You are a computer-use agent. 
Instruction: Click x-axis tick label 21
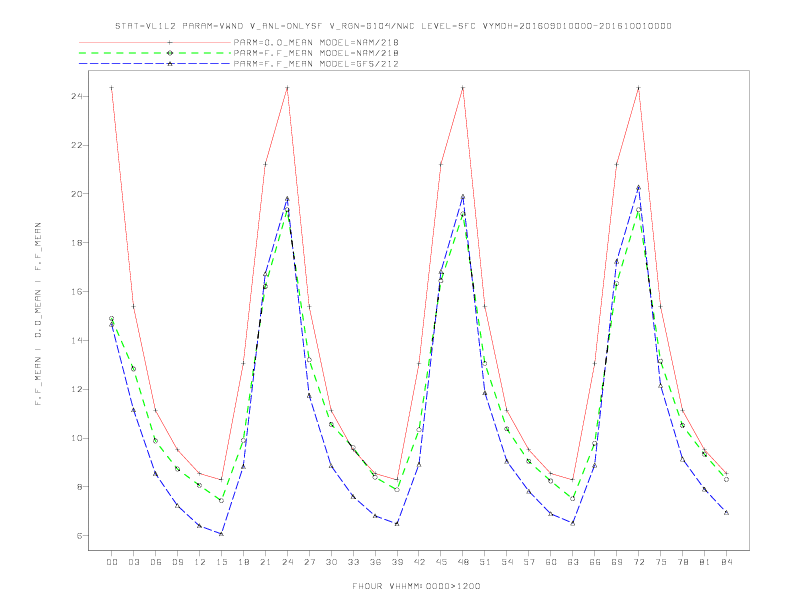tap(265, 562)
